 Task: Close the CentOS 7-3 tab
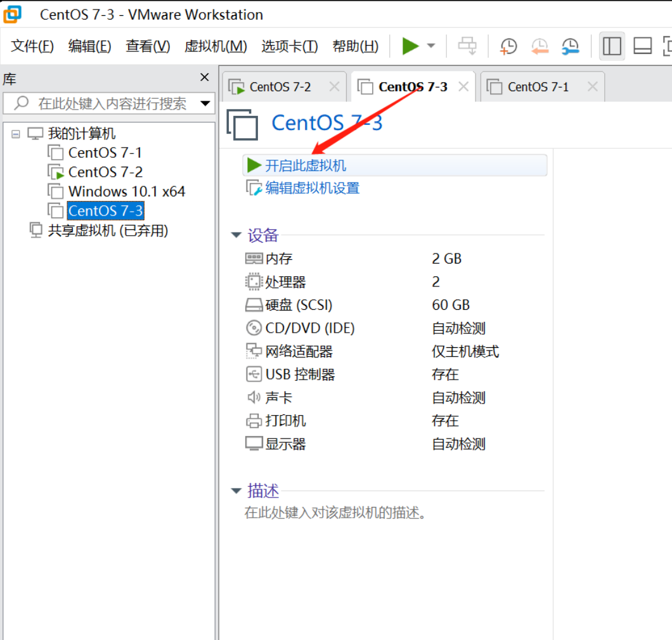pyautogui.click(x=463, y=87)
